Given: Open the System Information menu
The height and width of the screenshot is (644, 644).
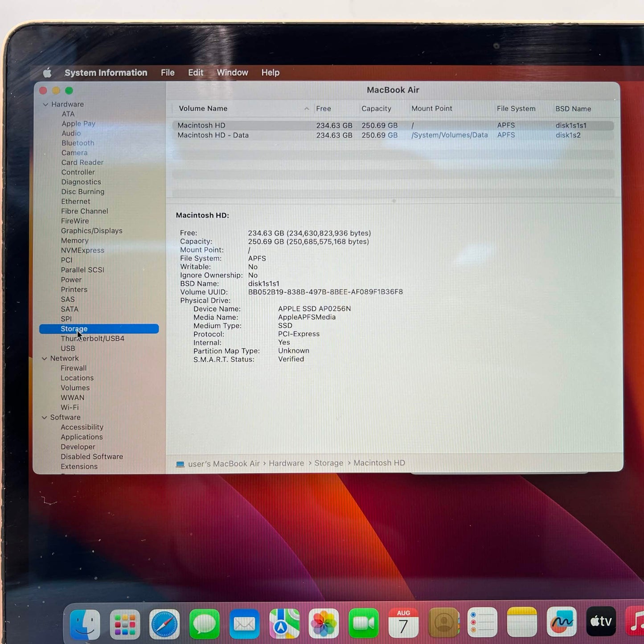Looking at the screenshot, I should pos(106,73).
